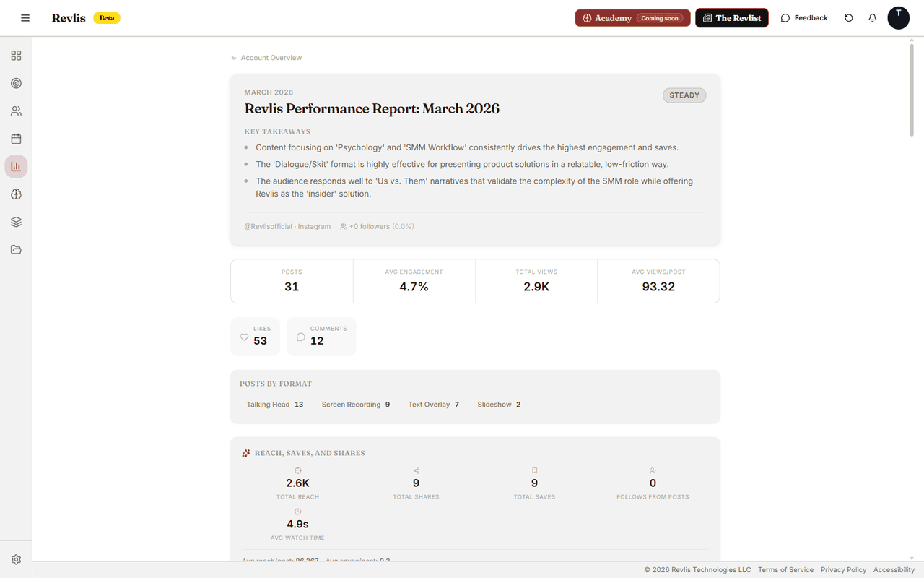Click the Academy Coming soon button
This screenshot has height=578, width=924.
632,18
